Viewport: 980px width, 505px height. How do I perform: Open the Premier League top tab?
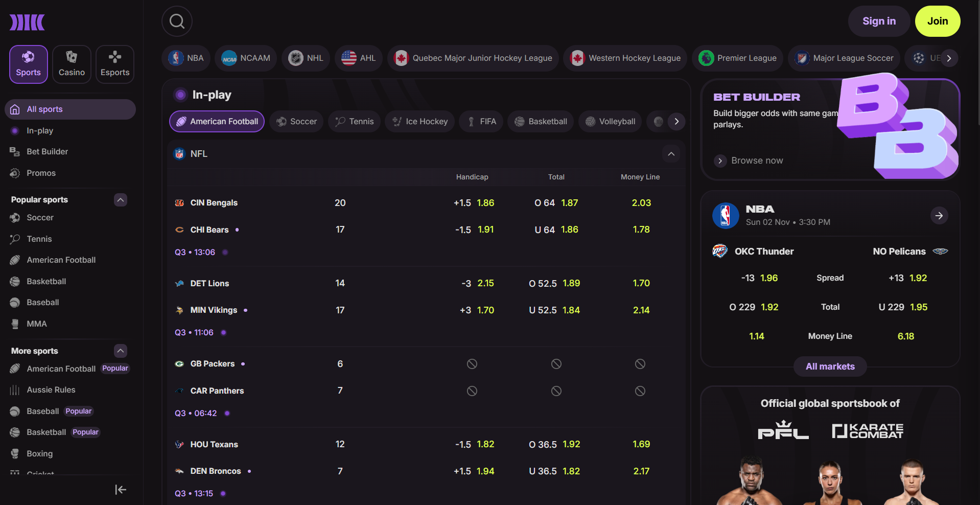click(x=737, y=58)
